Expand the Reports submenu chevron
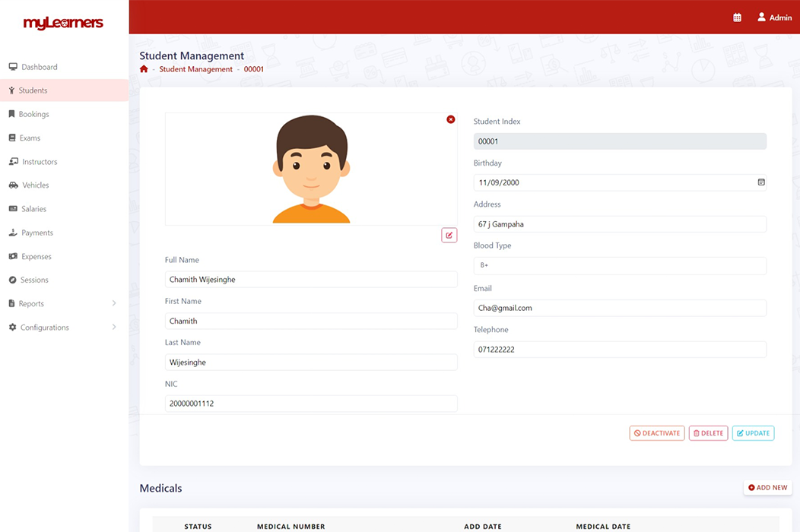The image size is (800, 532). click(x=114, y=304)
